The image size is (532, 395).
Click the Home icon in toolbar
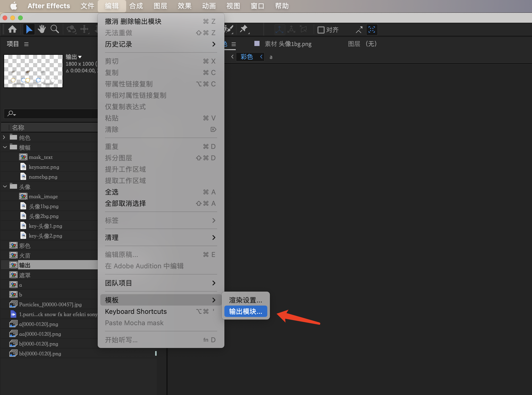12,29
